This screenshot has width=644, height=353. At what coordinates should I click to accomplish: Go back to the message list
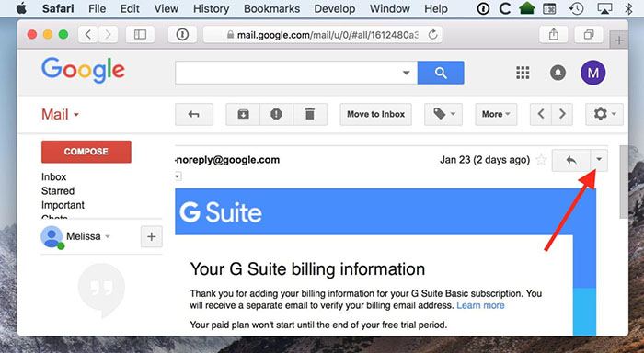(x=194, y=114)
